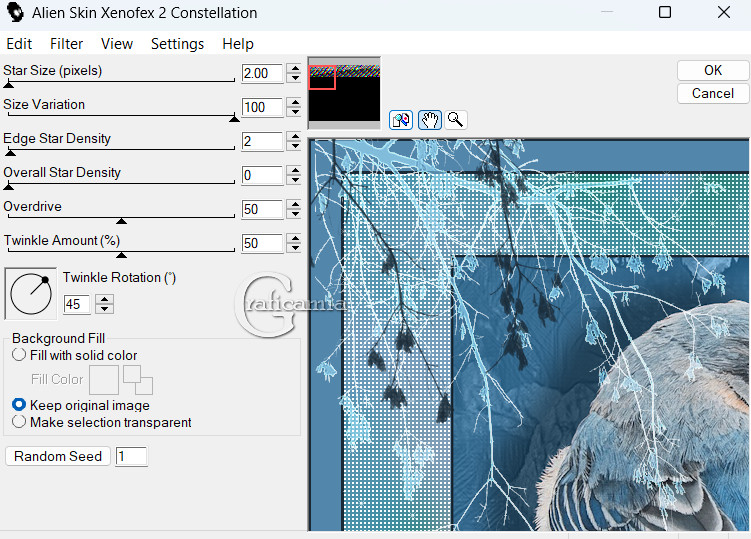Click the Alien Skin app icon in title bar
751x539 pixels.
click(16, 12)
